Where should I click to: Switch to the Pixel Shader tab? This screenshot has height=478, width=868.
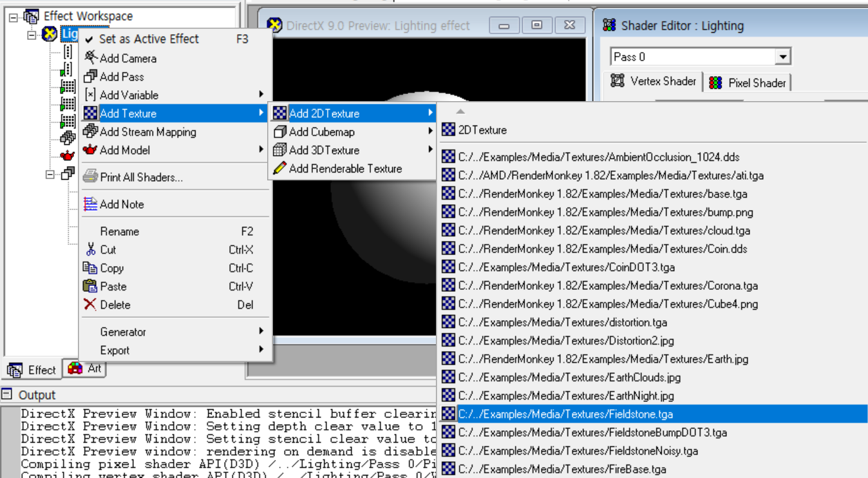747,82
